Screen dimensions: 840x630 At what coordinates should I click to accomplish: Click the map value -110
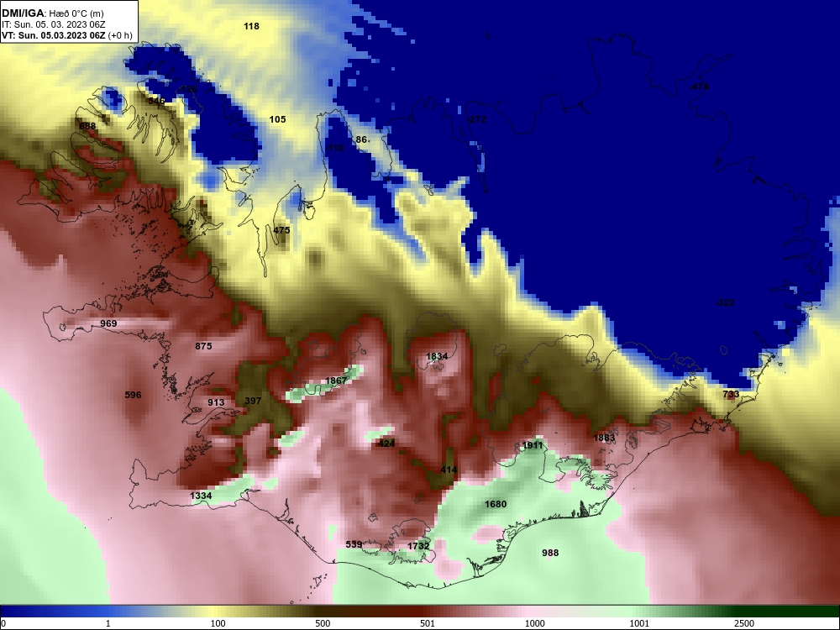335,148
